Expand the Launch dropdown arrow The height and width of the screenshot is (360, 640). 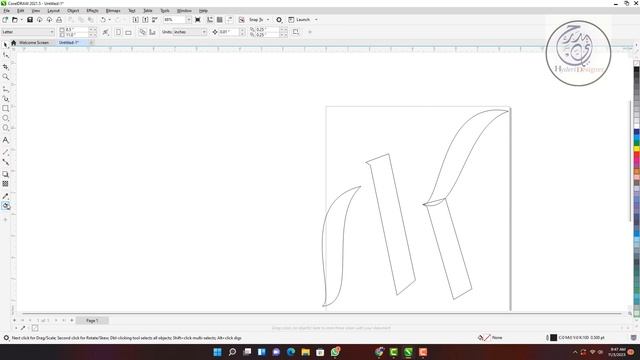[316, 20]
